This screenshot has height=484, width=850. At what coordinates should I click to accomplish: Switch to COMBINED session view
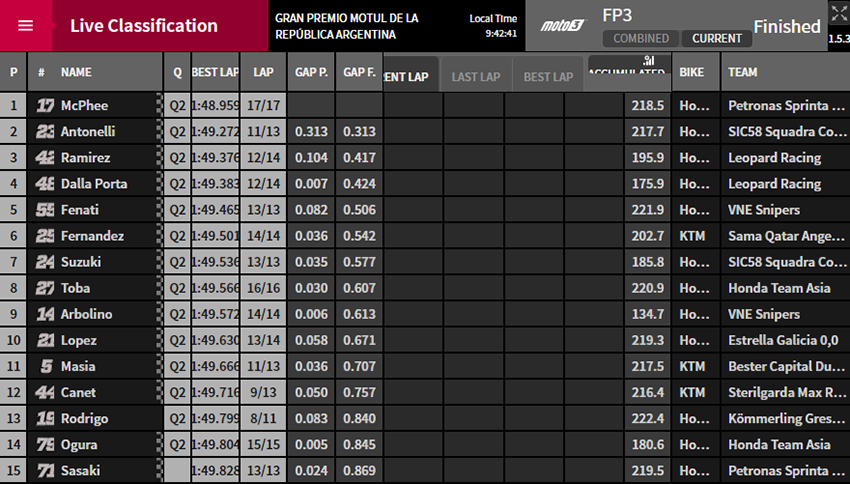[640, 39]
